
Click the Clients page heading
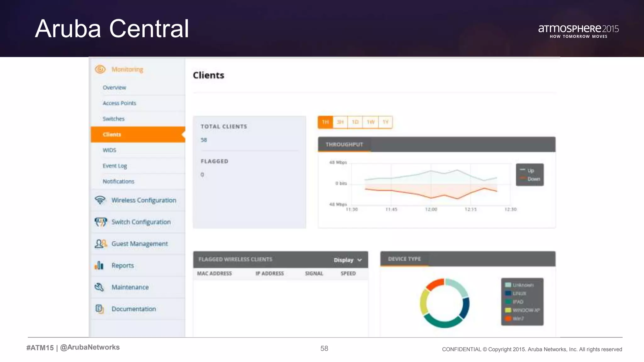(x=208, y=75)
